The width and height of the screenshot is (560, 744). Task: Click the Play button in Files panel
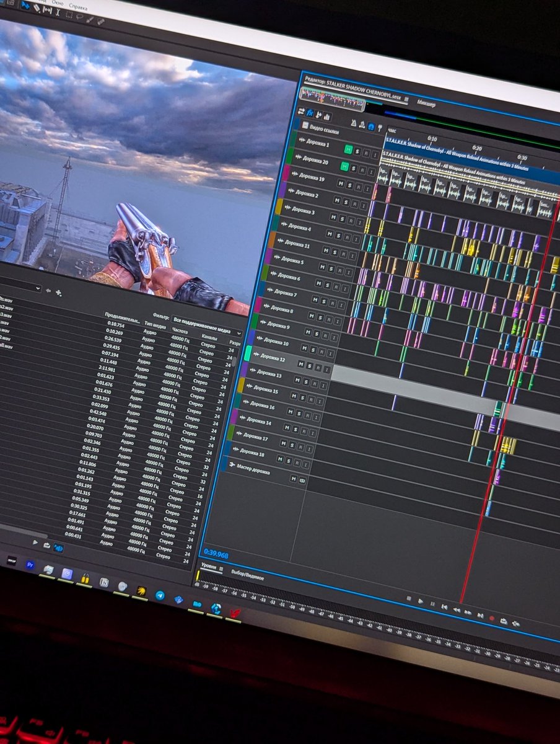tap(35, 542)
